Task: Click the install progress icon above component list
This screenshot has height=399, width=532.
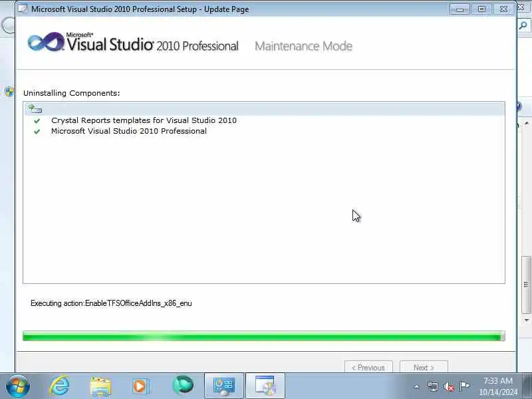Action: 35,108
